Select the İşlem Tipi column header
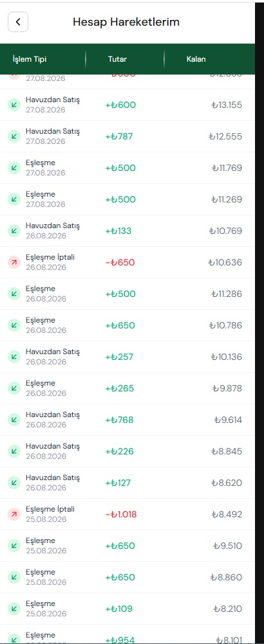The image size is (264, 644). click(30, 59)
